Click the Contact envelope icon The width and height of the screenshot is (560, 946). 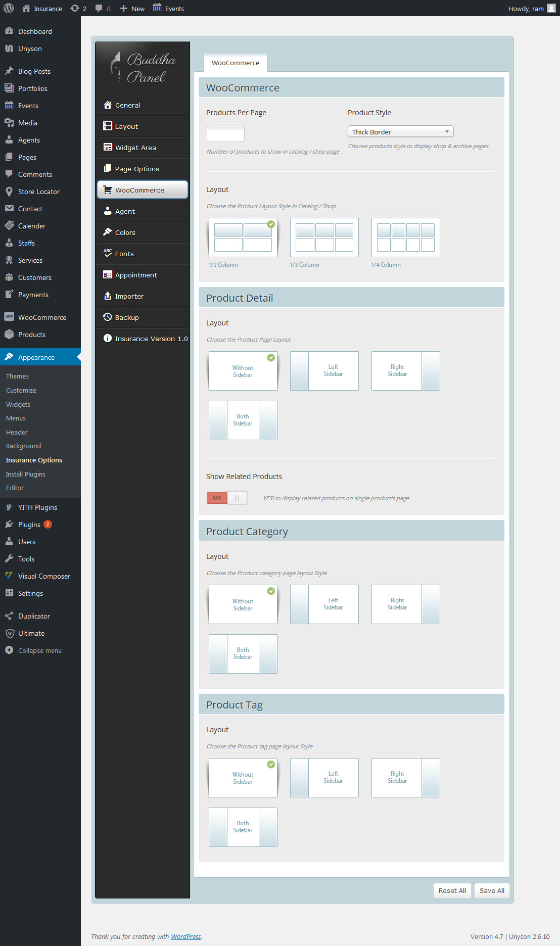9,208
